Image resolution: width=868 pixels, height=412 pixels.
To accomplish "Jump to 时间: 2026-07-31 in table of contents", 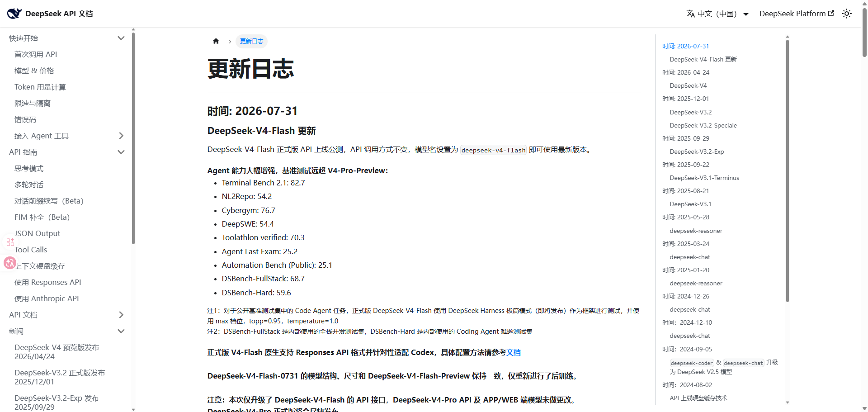I will pyautogui.click(x=686, y=46).
